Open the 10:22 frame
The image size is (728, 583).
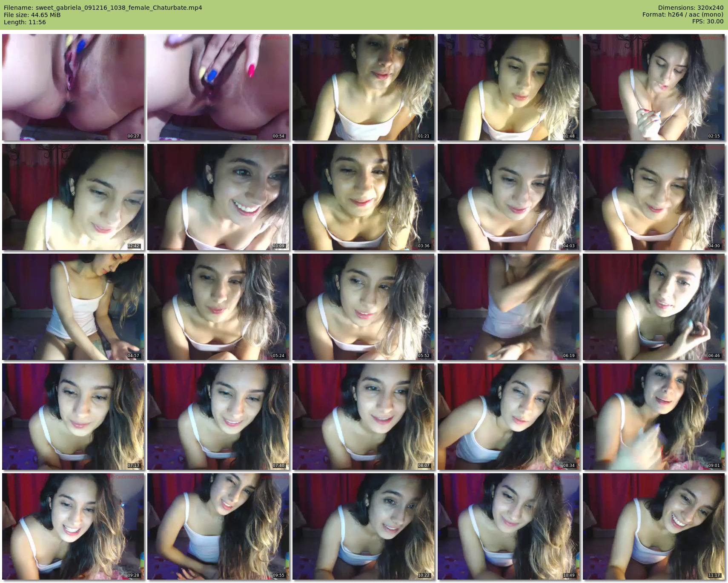363,526
